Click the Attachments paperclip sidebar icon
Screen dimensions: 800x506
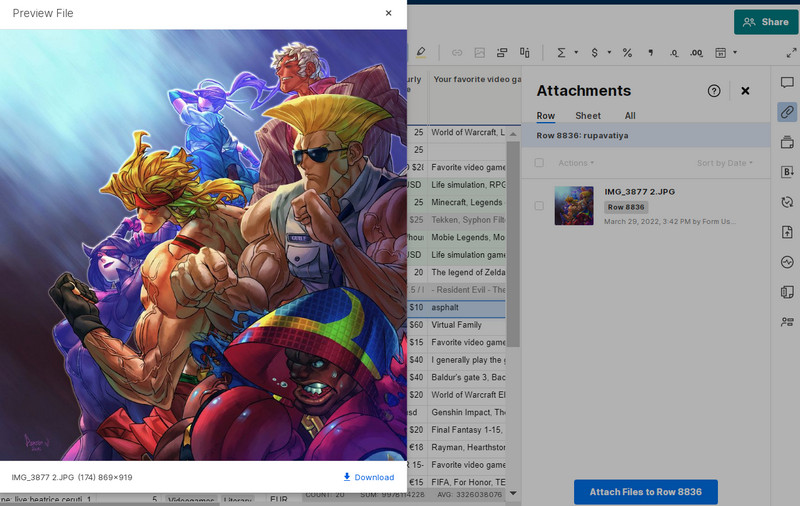(x=787, y=112)
